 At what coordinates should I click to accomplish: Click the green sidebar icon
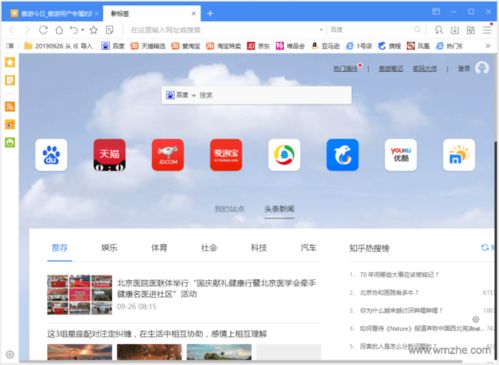pyautogui.click(x=10, y=143)
